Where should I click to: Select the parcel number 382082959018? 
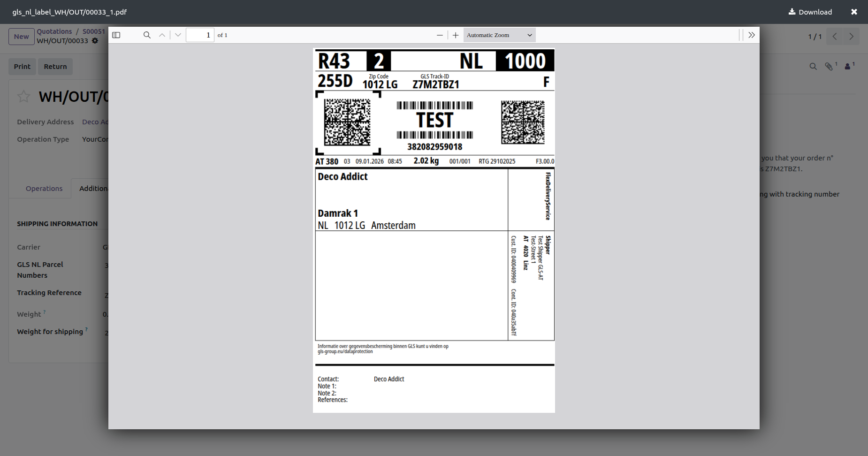click(x=435, y=147)
